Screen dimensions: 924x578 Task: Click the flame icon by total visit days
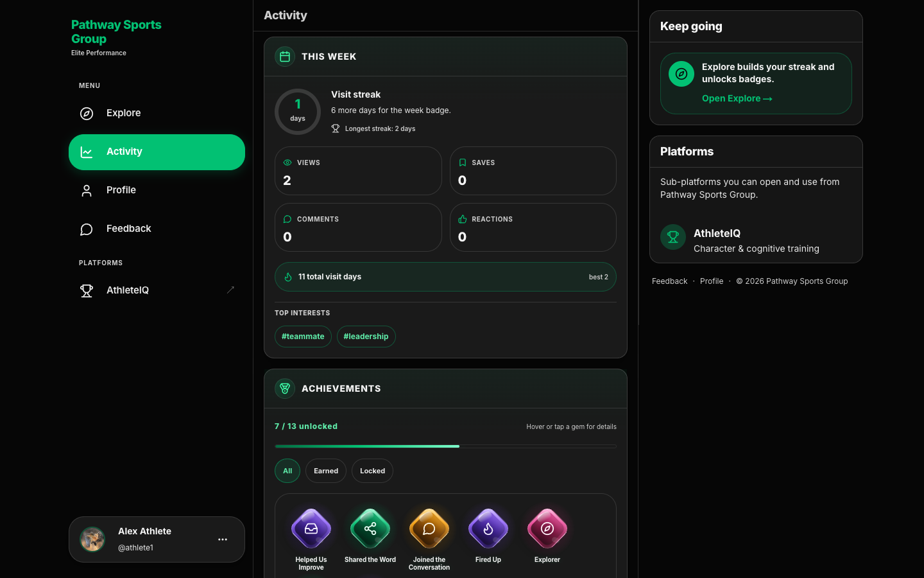point(288,277)
